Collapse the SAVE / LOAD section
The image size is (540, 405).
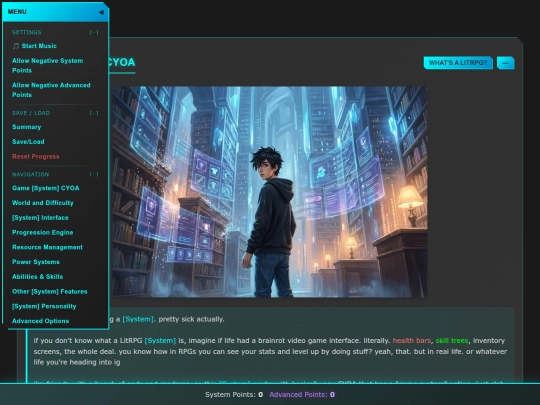(94, 113)
